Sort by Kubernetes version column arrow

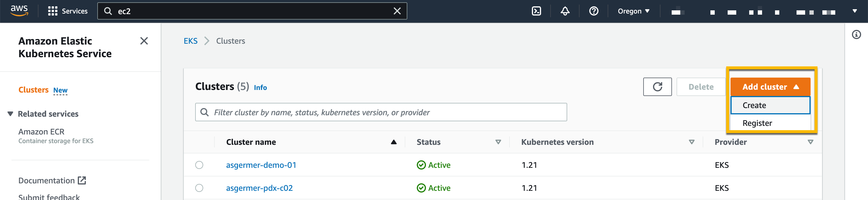coord(691,142)
